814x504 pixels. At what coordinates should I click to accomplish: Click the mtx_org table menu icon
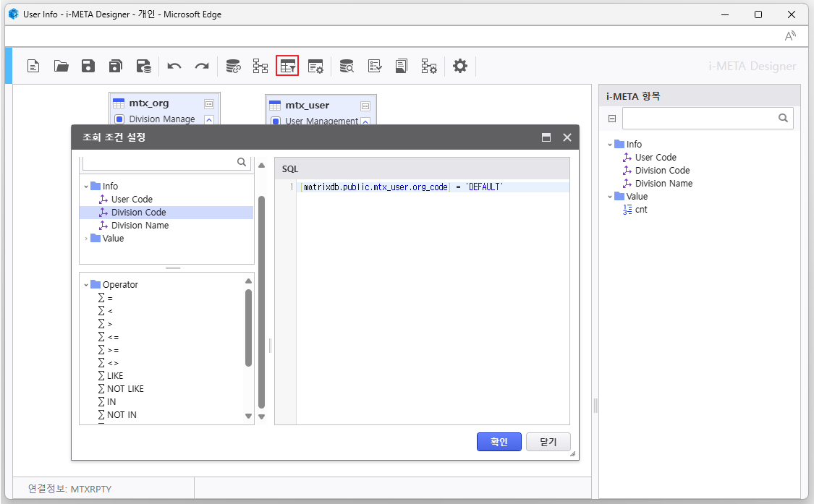[208, 104]
